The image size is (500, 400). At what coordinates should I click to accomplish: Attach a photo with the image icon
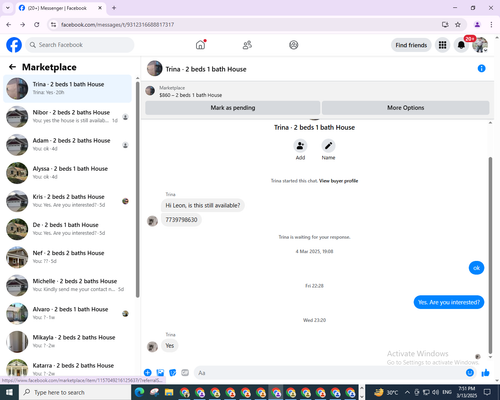click(160, 373)
